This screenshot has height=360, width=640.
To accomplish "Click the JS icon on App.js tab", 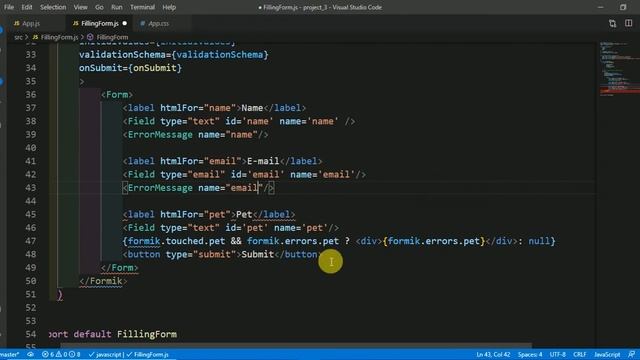I will point(17,24).
